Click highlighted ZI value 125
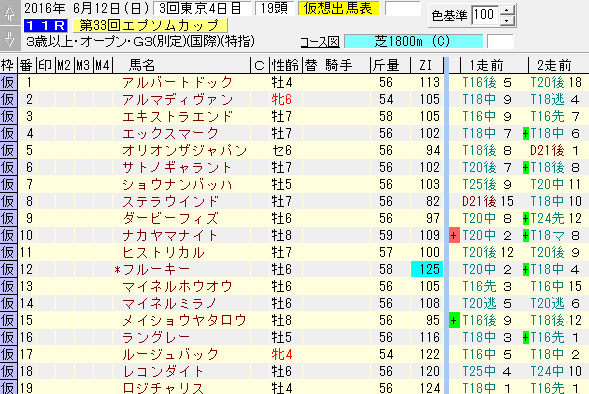Viewport: 589px width, 394px height. (427, 269)
